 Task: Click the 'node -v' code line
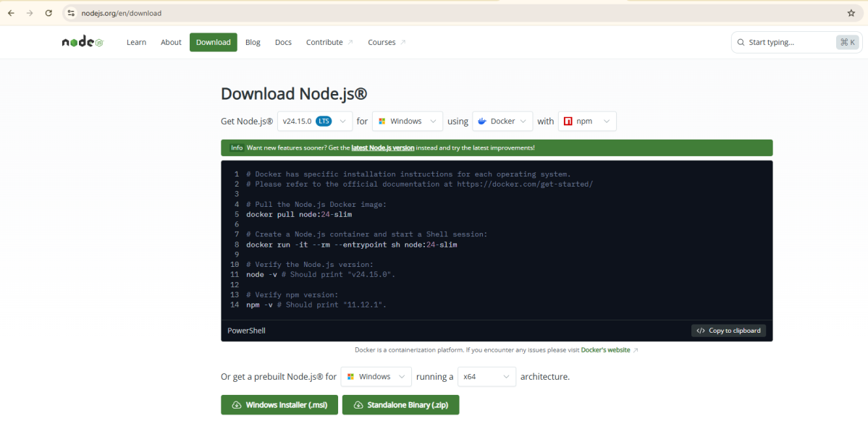coord(321,274)
